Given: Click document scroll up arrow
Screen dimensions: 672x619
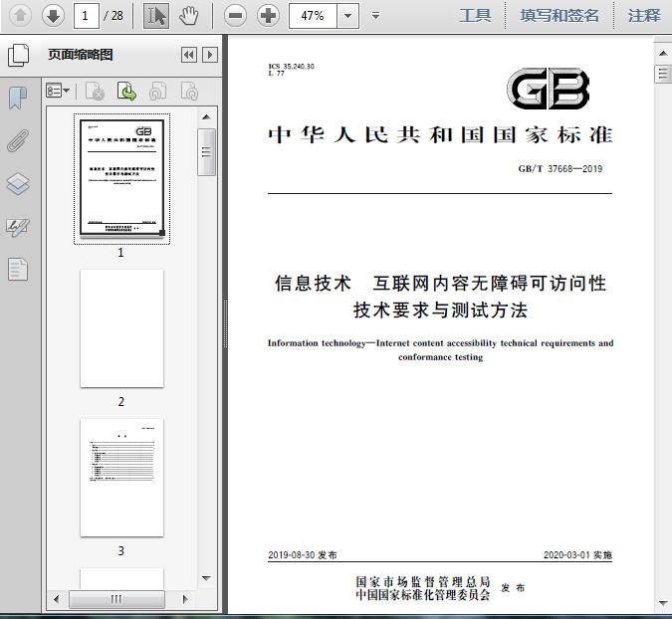Looking at the screenshot, I should tap(663, 54).
